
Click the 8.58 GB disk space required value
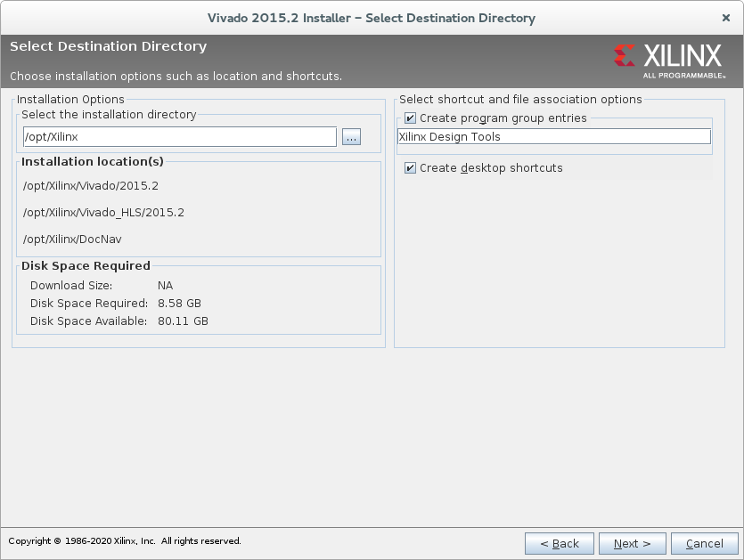179,304
